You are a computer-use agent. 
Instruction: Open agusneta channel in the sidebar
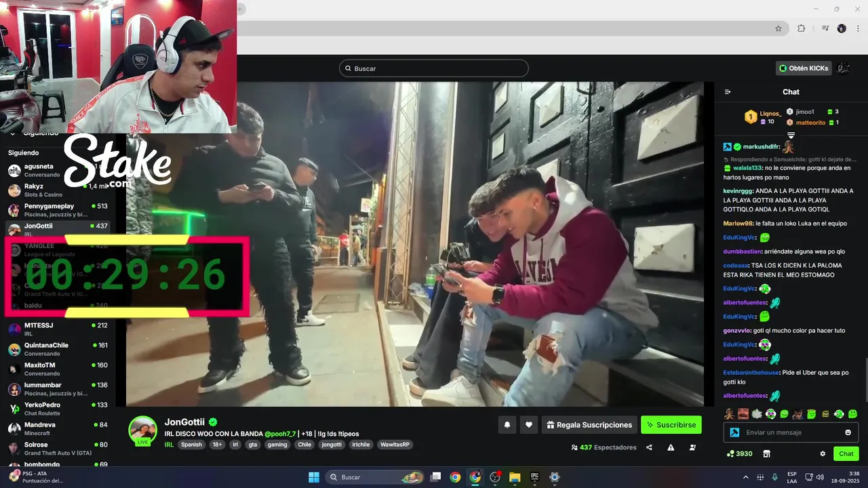tap(58, 170)
